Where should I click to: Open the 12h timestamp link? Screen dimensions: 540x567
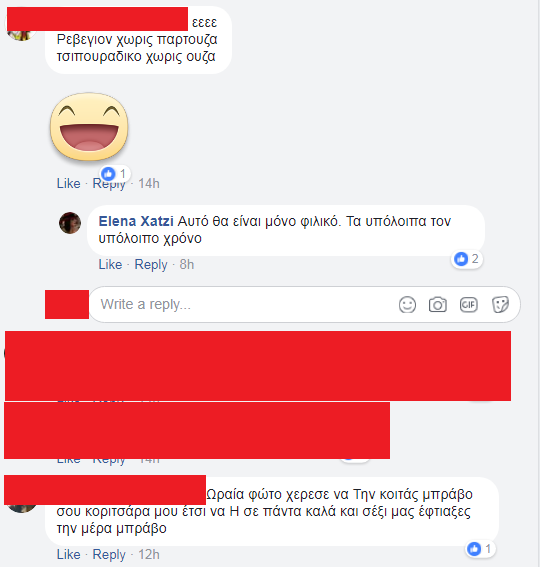[x=149, y=554]
